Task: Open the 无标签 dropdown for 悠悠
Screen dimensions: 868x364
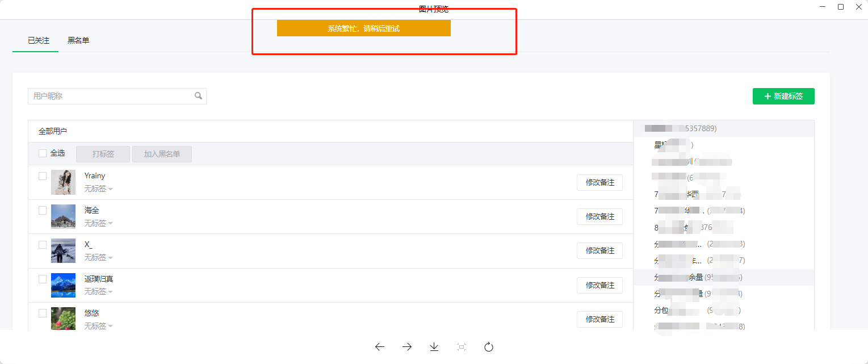Action: pos(98,325)
